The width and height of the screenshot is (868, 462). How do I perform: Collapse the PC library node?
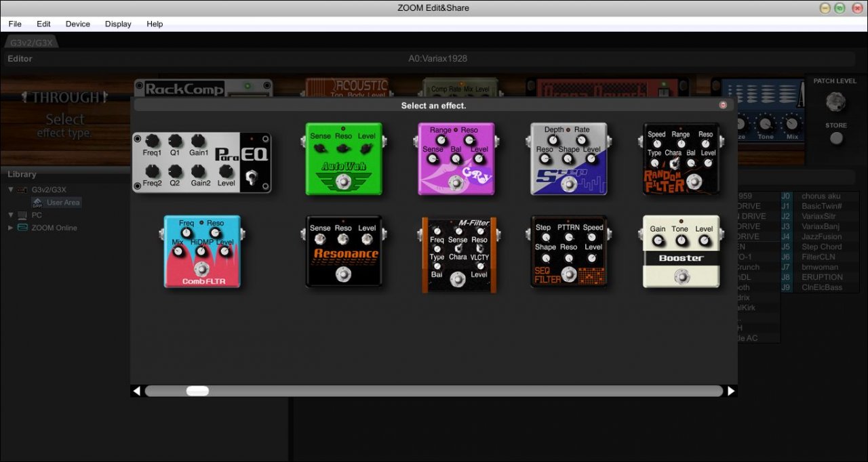point(11,215)
